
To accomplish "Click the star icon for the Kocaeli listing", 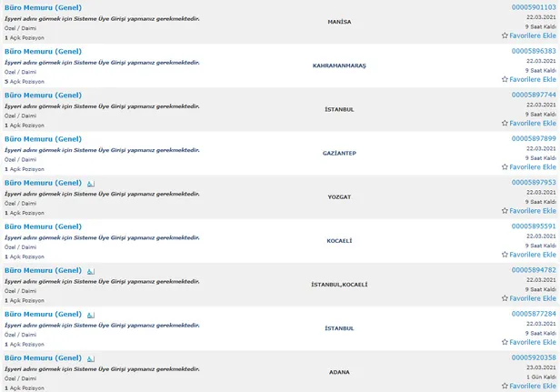I will coord(505,255).
